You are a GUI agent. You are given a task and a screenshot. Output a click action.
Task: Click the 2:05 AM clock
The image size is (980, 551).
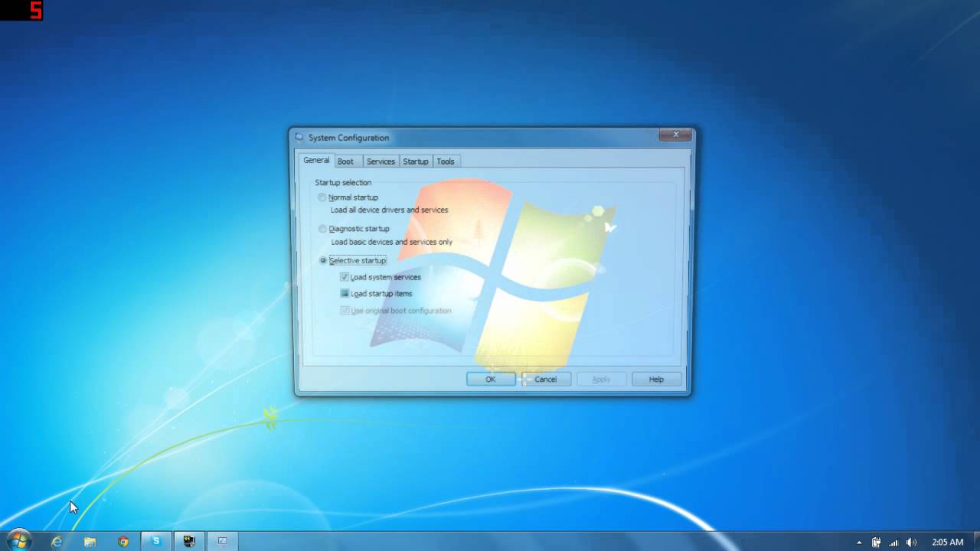point(947,542)
